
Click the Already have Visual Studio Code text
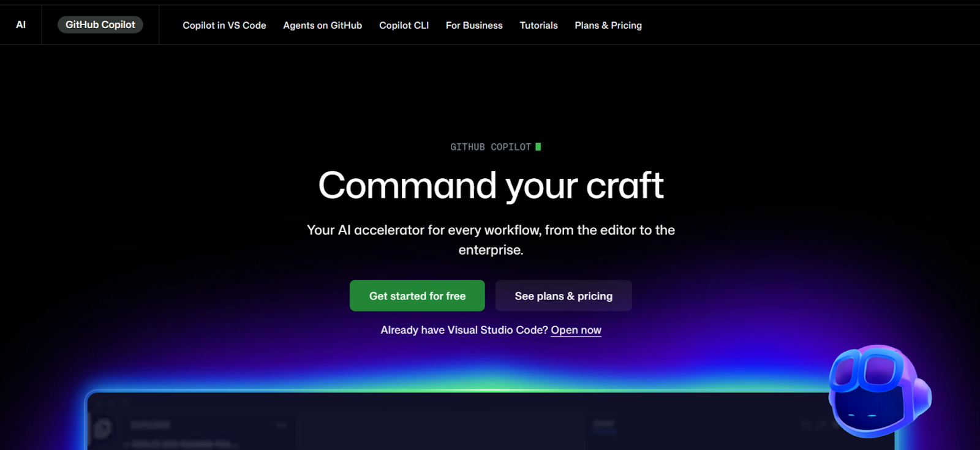pos(464,330)
